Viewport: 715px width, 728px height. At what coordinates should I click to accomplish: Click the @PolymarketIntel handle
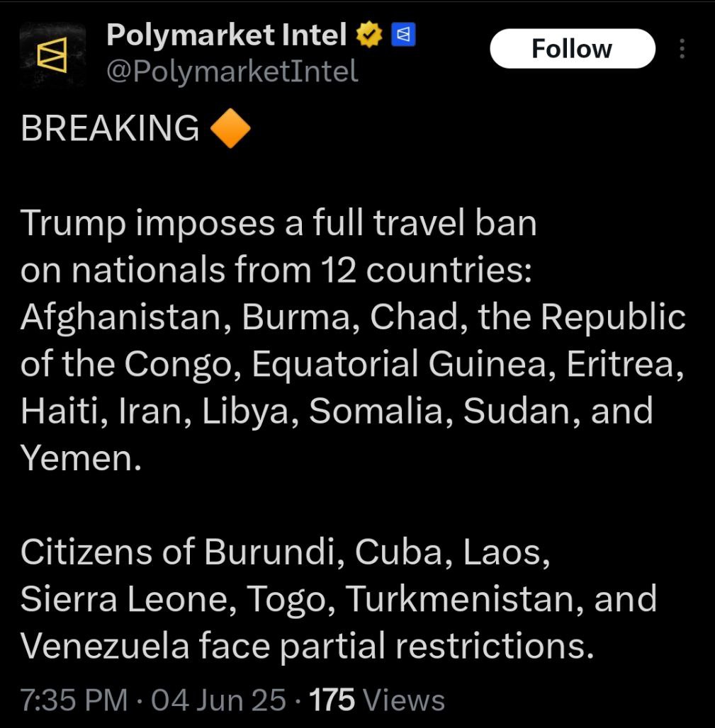pyautogui.click(x=232, y=72)
